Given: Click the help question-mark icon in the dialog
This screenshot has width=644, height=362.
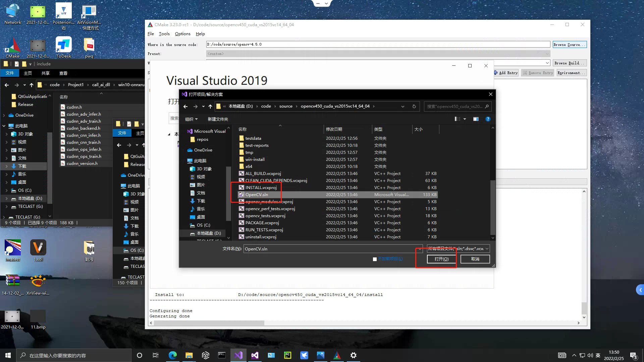Looking at the screenshot, I should pos(488,119).
